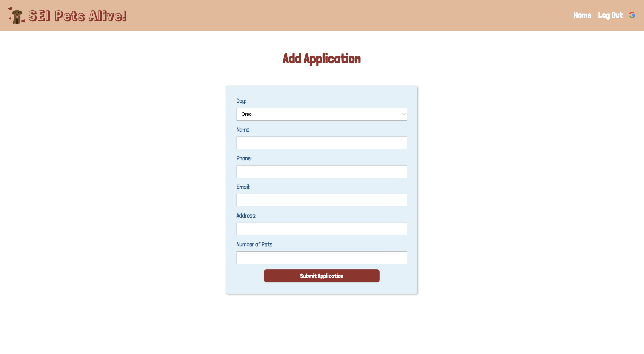Select Oreo from the Dog dropdown
The image size is (644, 354).
[322, 114]
